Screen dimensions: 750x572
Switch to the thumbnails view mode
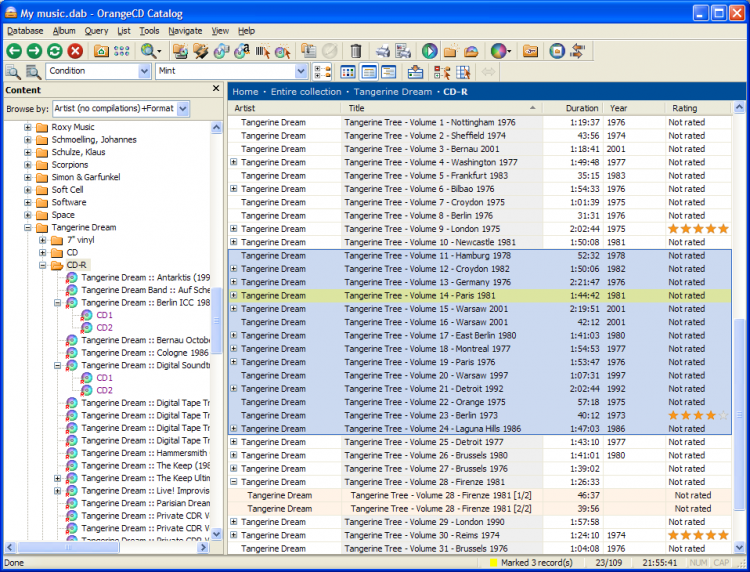(x=348, y=72)
